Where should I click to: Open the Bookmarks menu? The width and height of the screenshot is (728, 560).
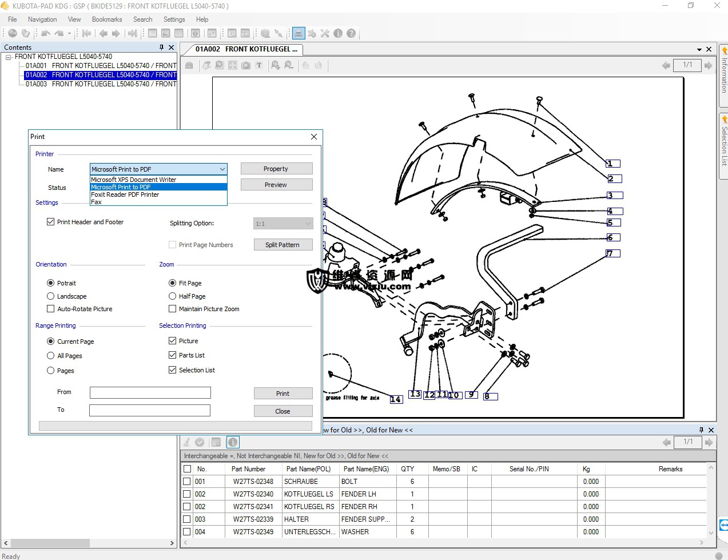(x=107, y=19)
